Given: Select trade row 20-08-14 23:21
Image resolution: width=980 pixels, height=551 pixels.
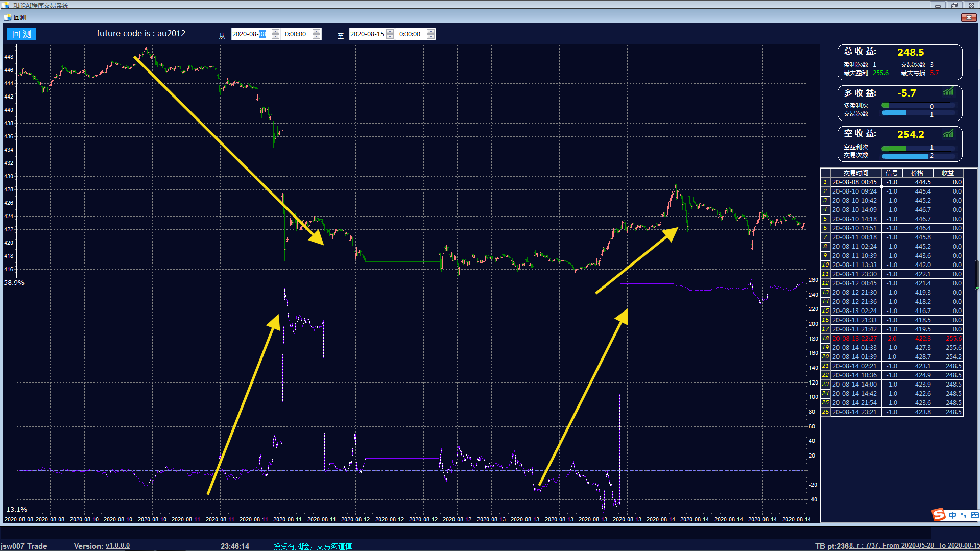Looking at the screenshot, I should click(x=892, y=412).
